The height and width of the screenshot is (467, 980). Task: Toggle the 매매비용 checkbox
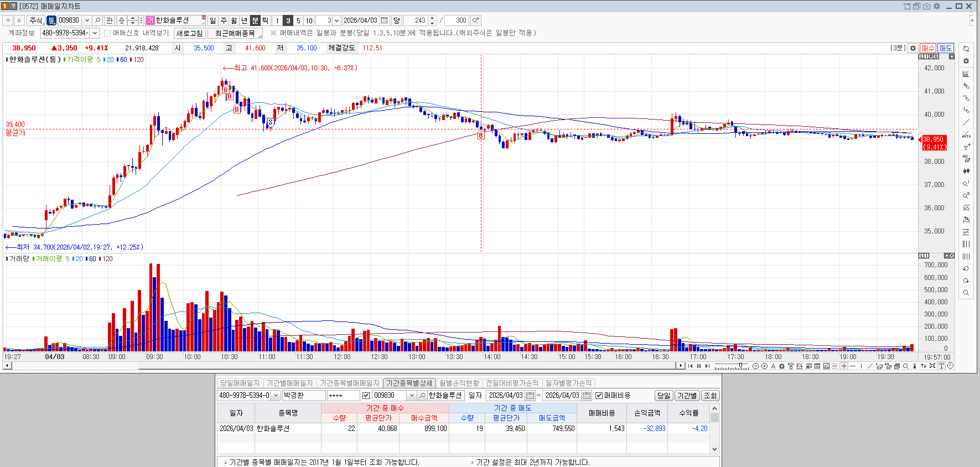click(x=599, y=396)
